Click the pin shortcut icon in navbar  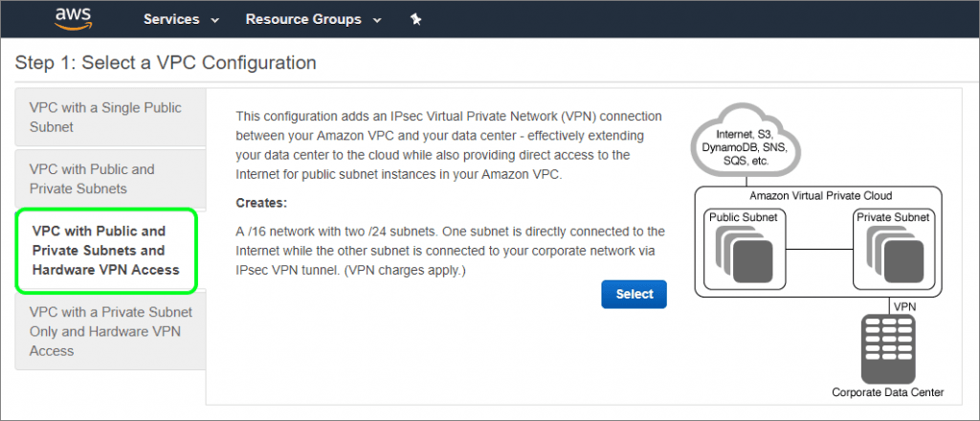point(415,19)
